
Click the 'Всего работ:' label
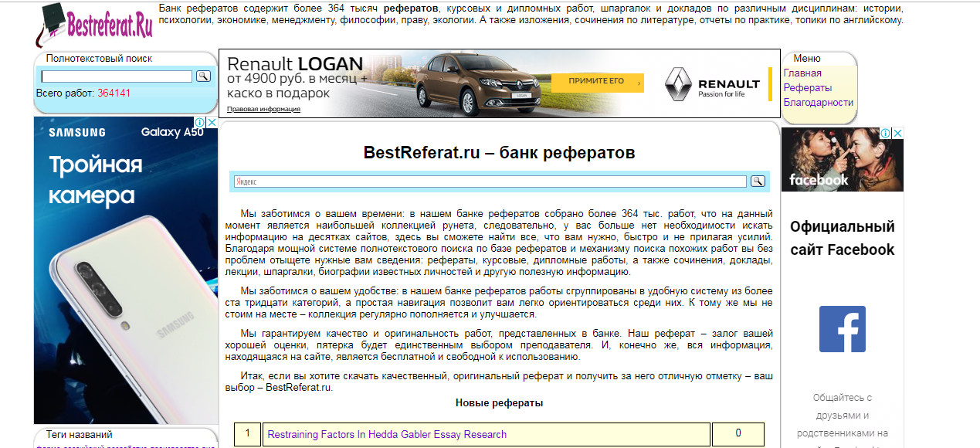(66, 93)
